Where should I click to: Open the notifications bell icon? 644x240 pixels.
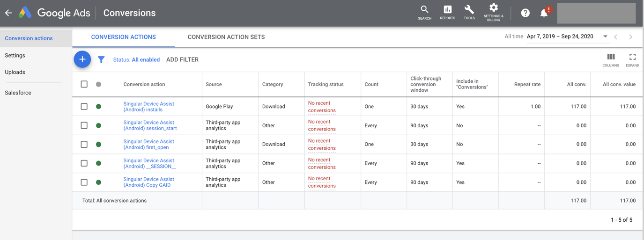[544, 13]
